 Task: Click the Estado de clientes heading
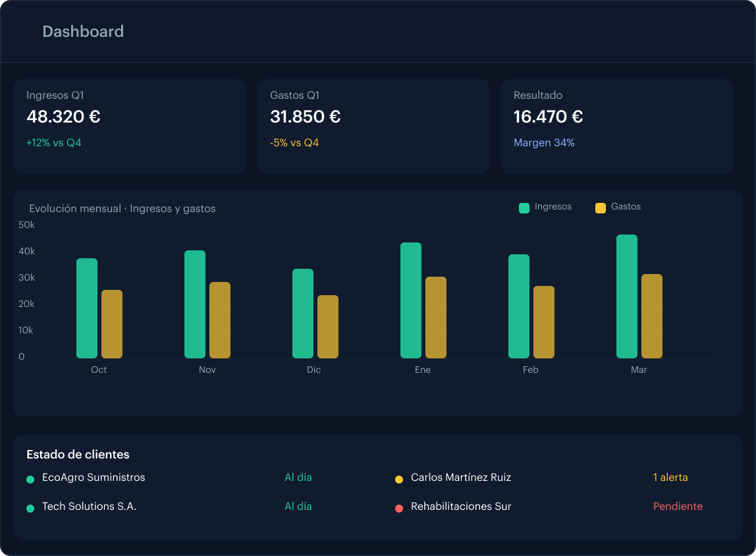click(78, 455)
